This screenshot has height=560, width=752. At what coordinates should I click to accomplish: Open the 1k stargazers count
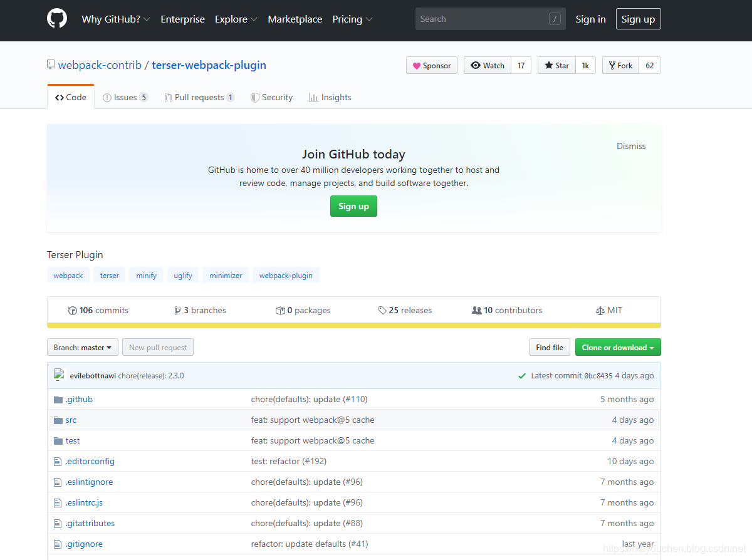(585, 65)
